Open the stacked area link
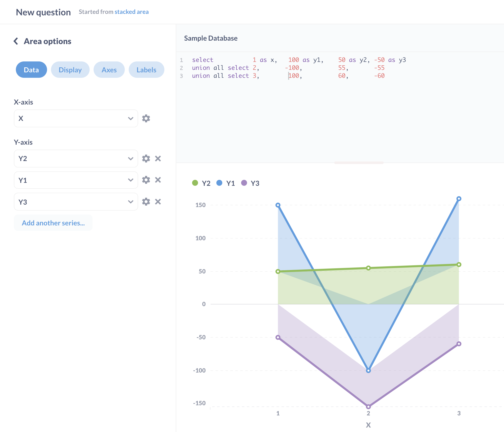This screenshot has height=432, width=504. click(x=131, y=12)
